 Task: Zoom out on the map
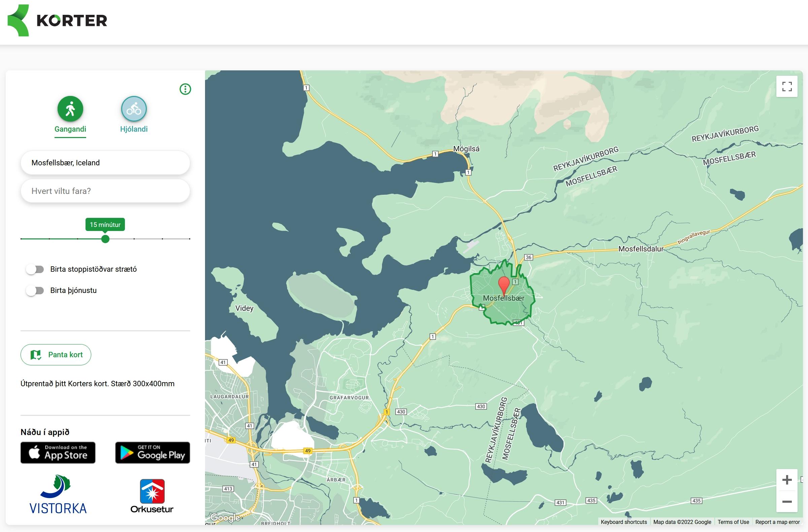point(787,501)
